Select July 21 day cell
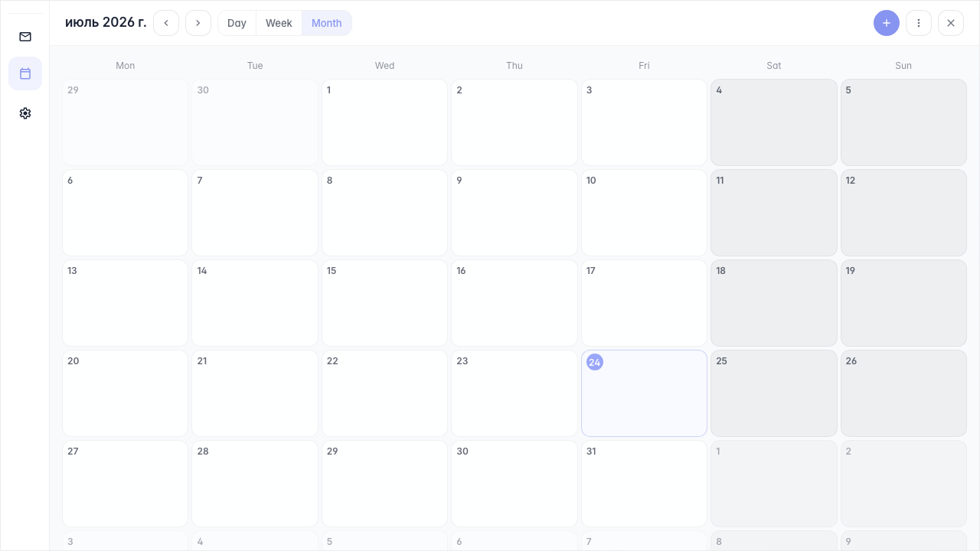980x551 pixels. (x=255, y=393)
